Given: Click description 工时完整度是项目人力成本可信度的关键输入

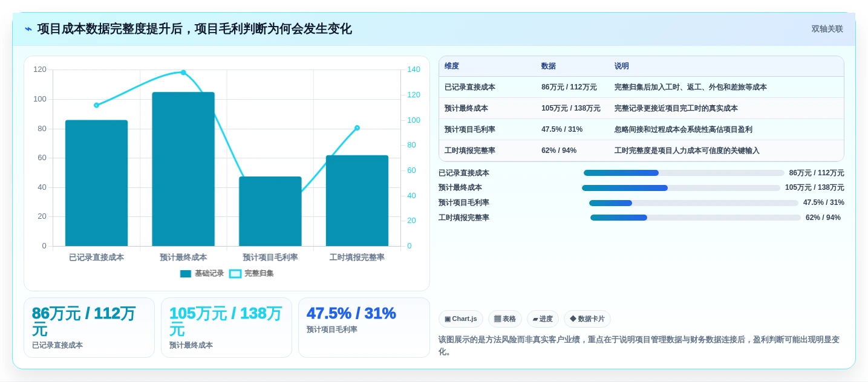Looking at the screenshot, I should 687,151.
